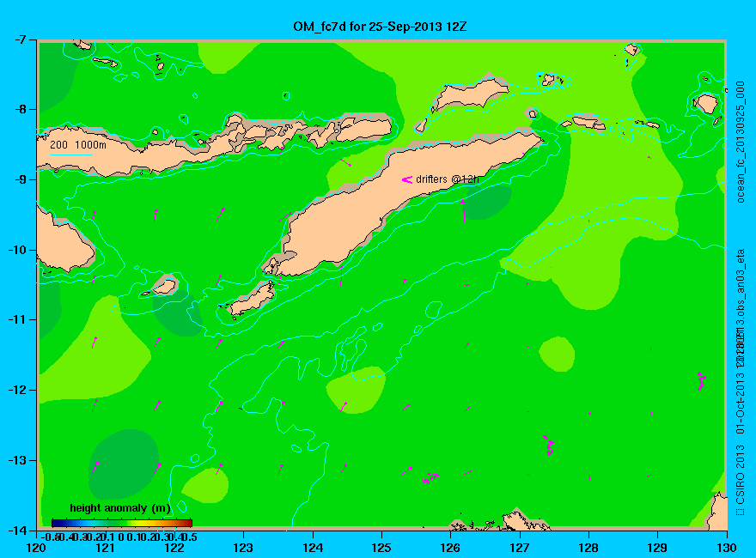756x558 pixels.
Task: Click the longitude tick label 130
Action: 727,548
